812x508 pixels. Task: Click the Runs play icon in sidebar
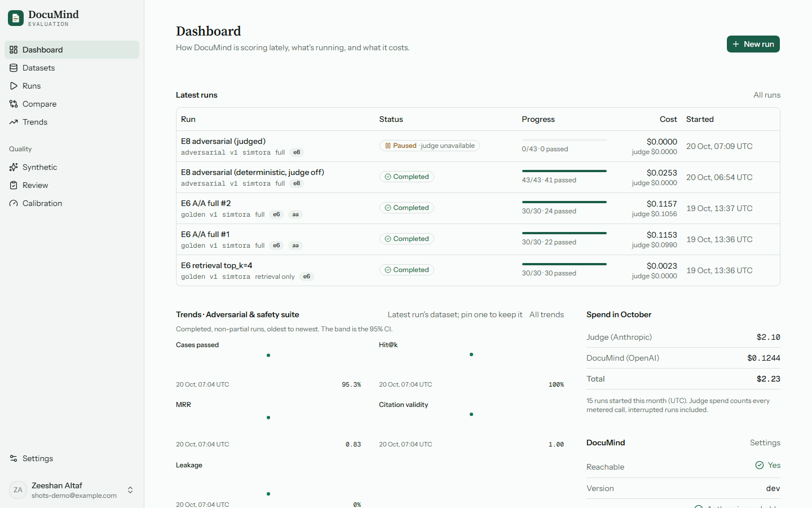pos(14,86)
